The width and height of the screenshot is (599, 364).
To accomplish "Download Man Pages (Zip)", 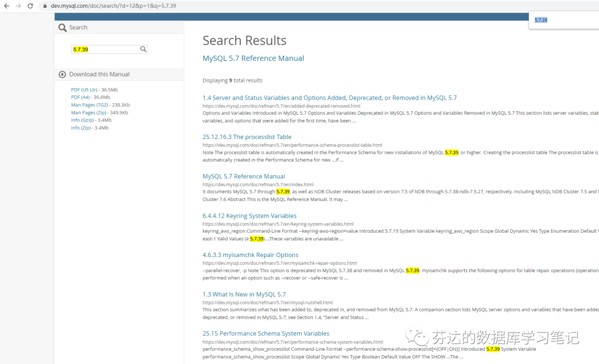I will tap(89, 112).
